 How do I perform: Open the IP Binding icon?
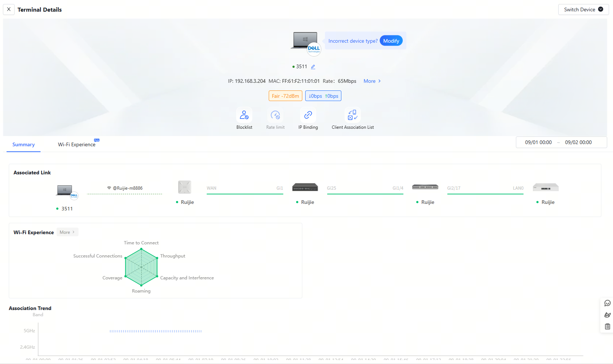(308, 115)
